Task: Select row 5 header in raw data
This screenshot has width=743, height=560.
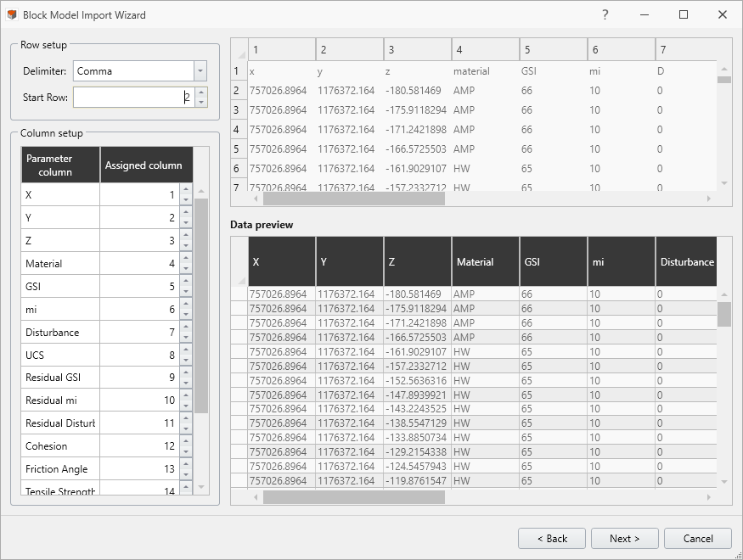Action: coord(239,148)
